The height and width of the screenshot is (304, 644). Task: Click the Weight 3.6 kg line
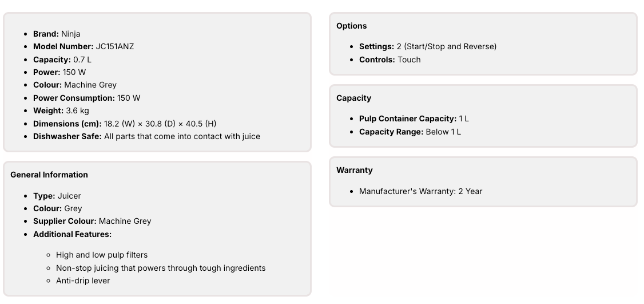pyautogui.click(x=61, y=110)
